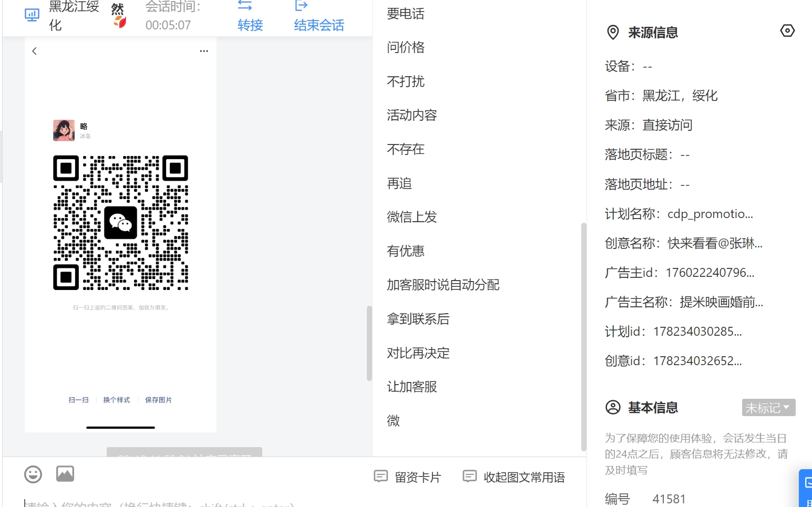The width and height of the screenshot is (812, 507).
Task: Click 换个样式 link in the screenshot
Action: point(116,400)
